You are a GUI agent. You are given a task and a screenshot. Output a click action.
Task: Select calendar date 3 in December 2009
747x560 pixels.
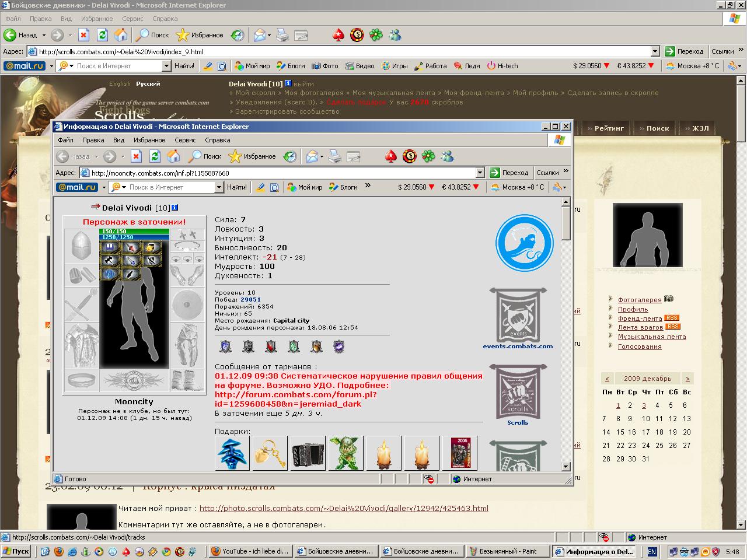(x=644, y=405)
